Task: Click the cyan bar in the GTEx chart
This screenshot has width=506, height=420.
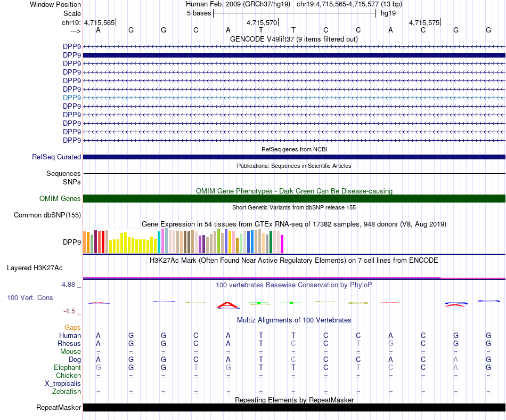Action: 159,242
